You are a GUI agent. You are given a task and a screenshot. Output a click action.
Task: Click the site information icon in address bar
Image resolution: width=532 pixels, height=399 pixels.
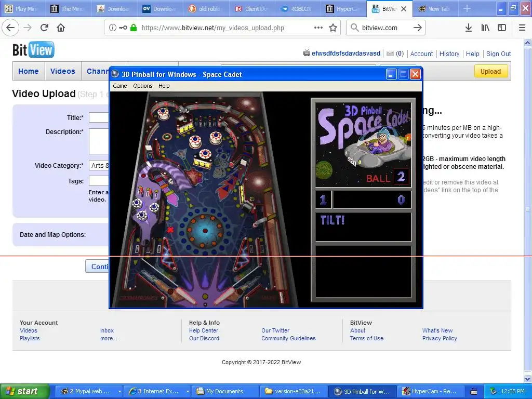click(x=112, y=28)
